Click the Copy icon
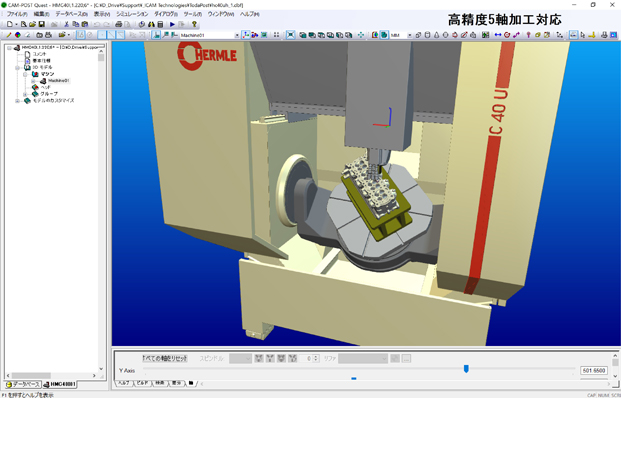621x463 pixels. pyautogui.click(x=75, y=24)
